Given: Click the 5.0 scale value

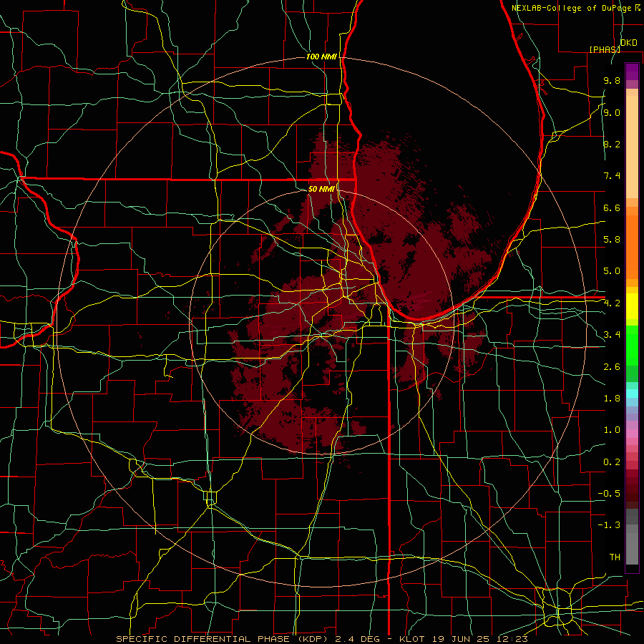Looking at the screenshot, I should [612, 271].
